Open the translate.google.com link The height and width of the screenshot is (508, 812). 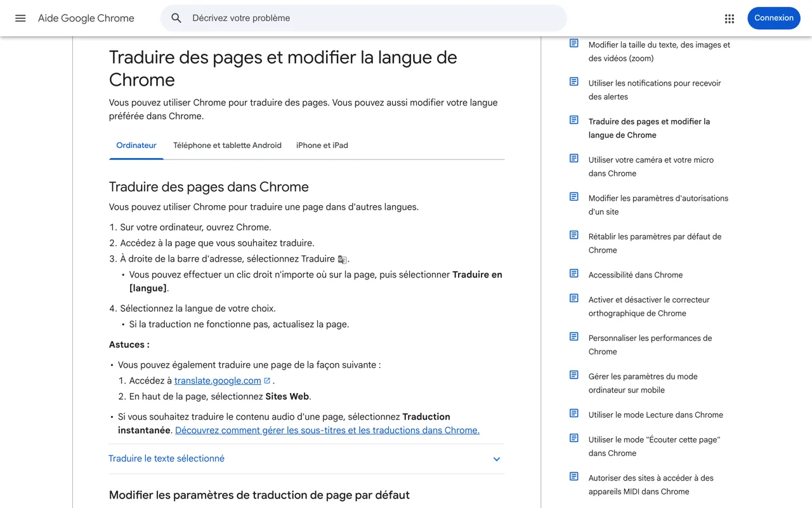pyautogui.click(x=218, y=380)
